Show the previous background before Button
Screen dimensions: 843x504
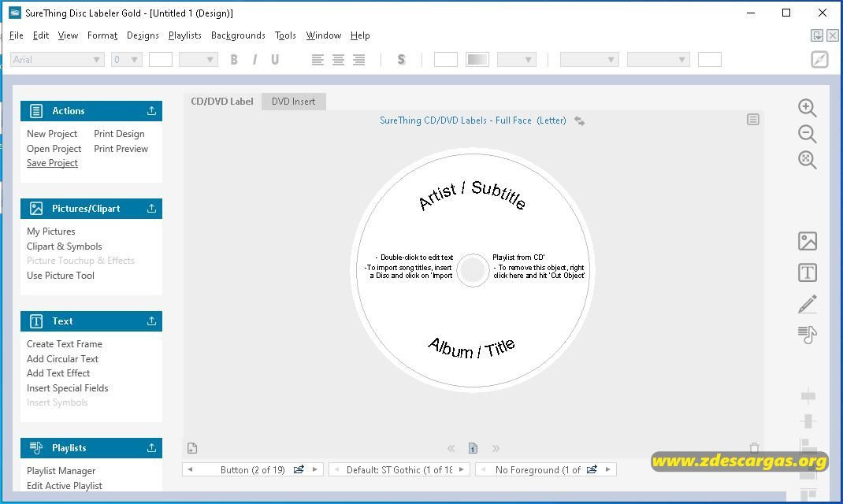190,469
